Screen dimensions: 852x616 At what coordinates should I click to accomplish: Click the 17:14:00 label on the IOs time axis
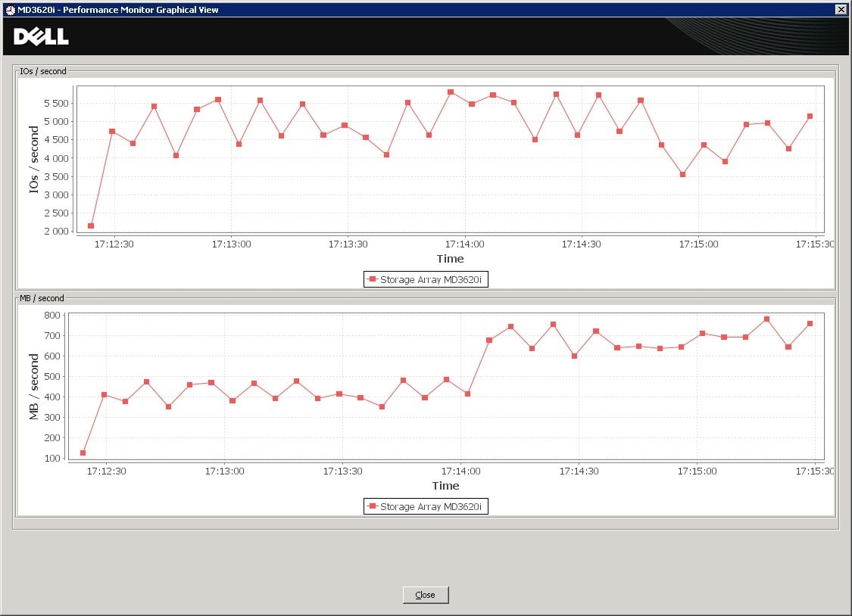(x=464, y=244)
